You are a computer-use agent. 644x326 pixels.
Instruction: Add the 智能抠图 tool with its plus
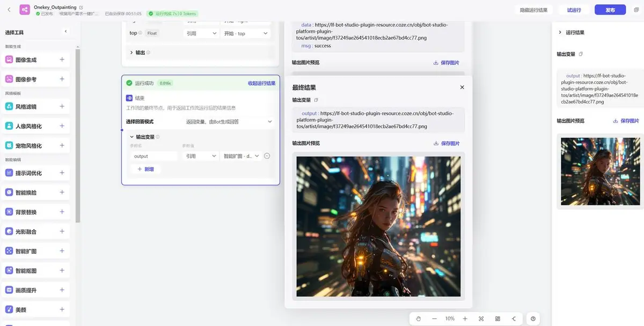pos(62,270)
